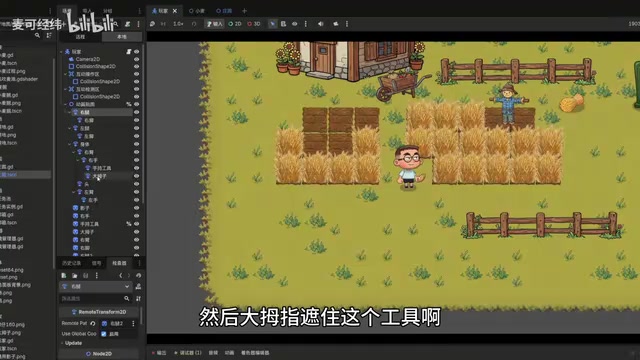640x360 pixels.
Task: Toggle visibility eye of the 动画贴图 node
Action: point(136,104)
